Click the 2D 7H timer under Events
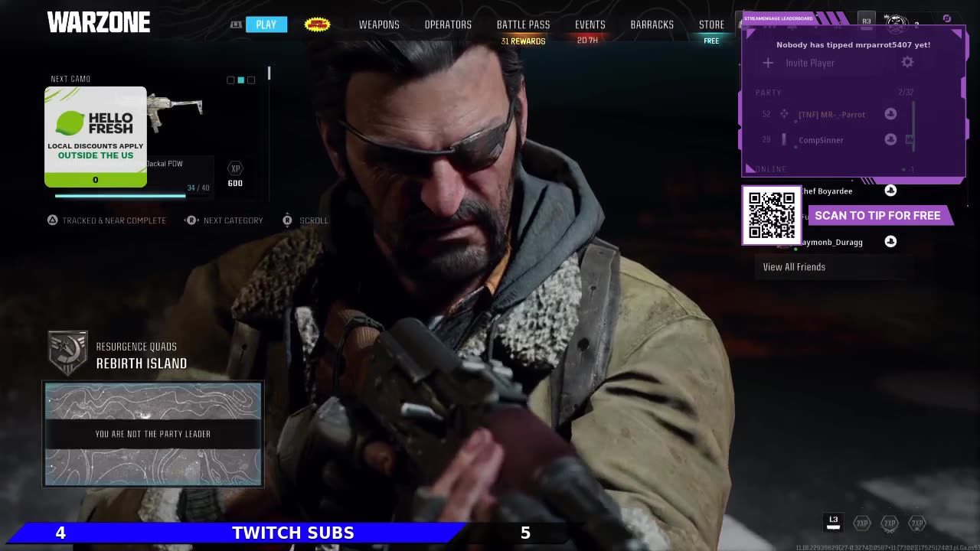Viewport: 980px width, 551px height. tap(588, 41)
